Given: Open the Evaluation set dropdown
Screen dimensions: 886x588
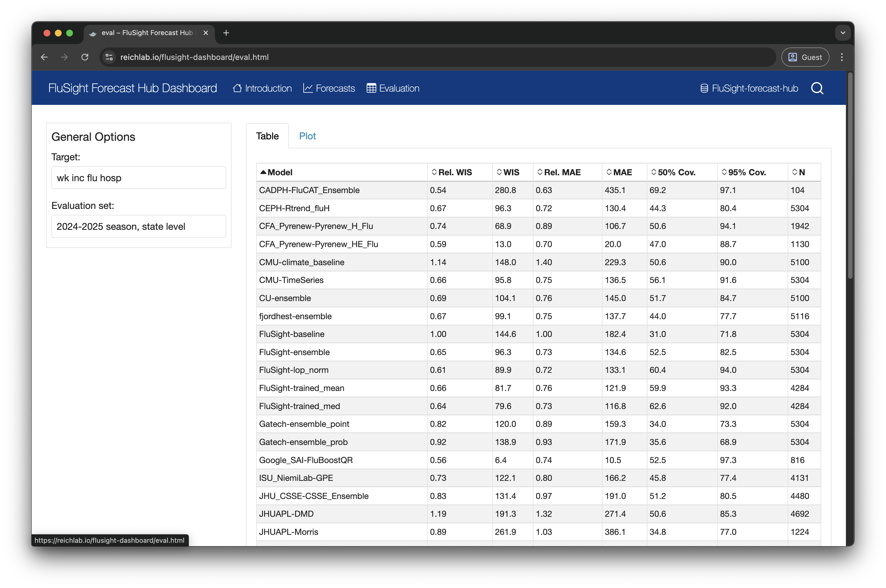Looking at the screenshot, I should 138,226.
